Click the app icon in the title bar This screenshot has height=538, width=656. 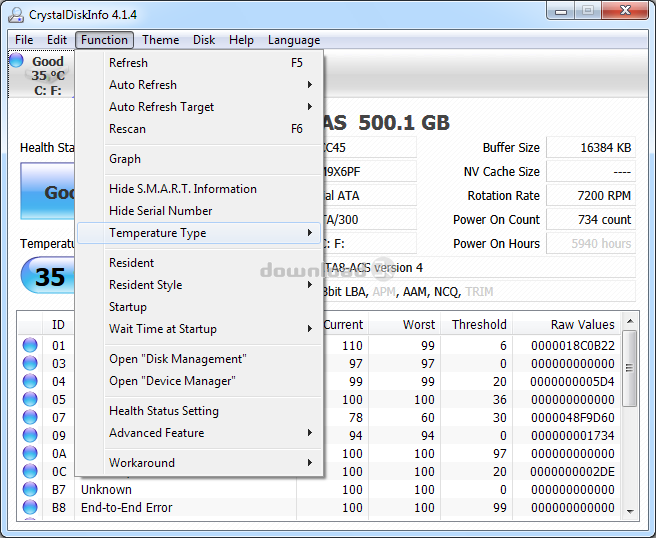[x=15, y=13]
